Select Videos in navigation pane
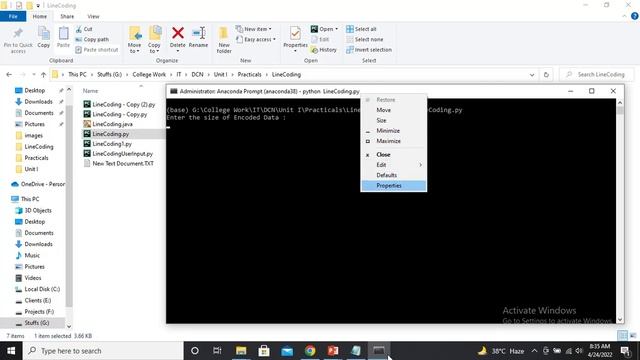640x360 pixels. [x=33, y=278]
